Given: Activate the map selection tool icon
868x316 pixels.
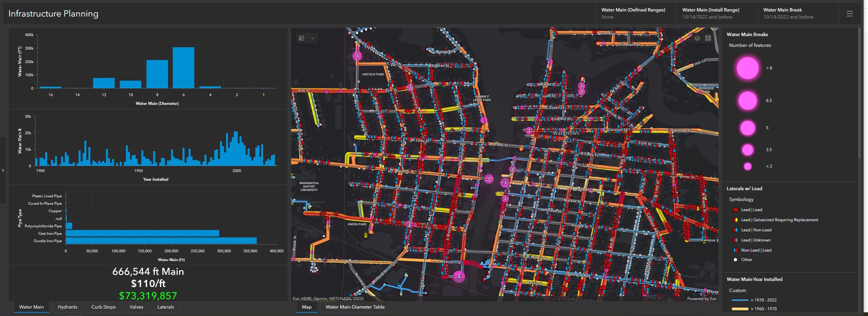Looking at the screenshot, I should 301,38.
